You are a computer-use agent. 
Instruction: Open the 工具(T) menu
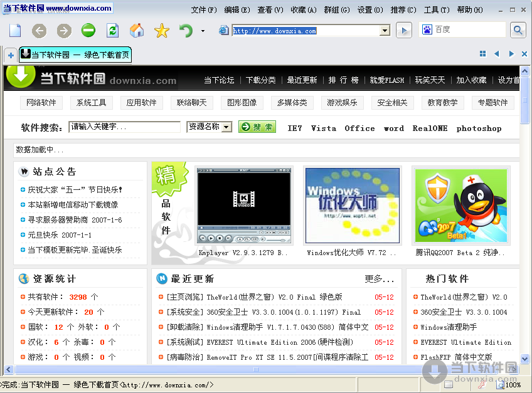(x=436, y=10)
